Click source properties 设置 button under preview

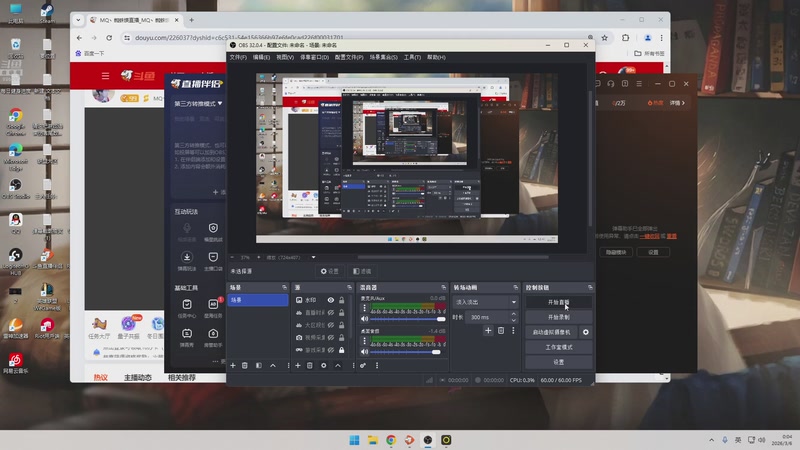(330, 271)
